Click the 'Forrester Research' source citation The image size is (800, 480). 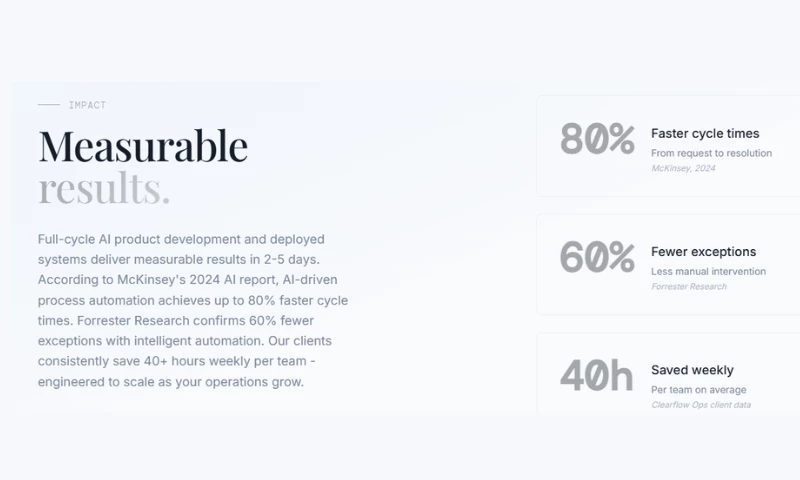point(688,286)
